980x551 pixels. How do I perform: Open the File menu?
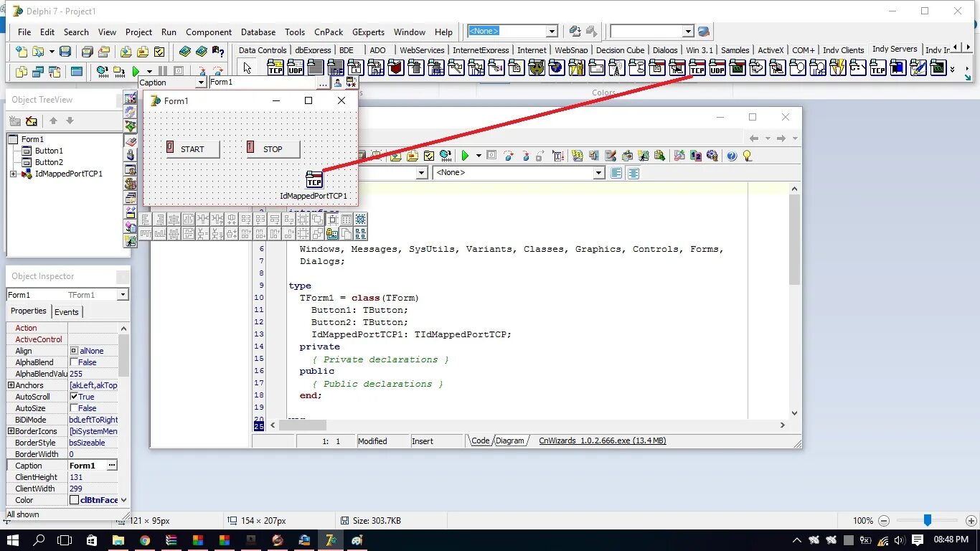pyautogui.click(x=24, y=32)
